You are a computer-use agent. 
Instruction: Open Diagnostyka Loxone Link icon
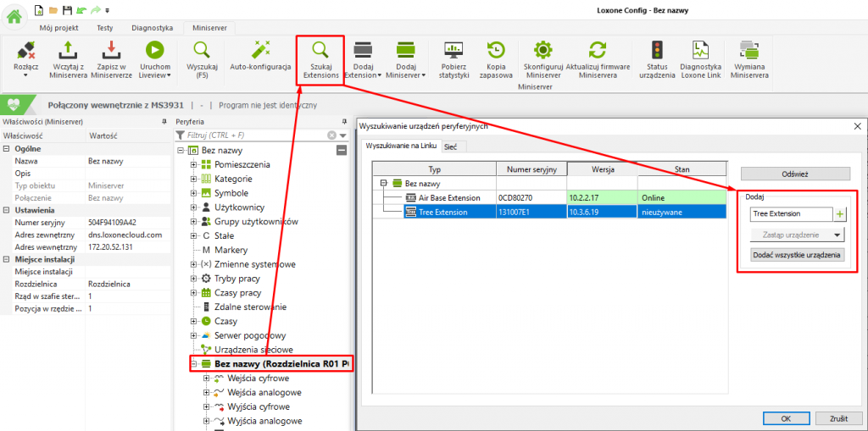pos(699,51)
